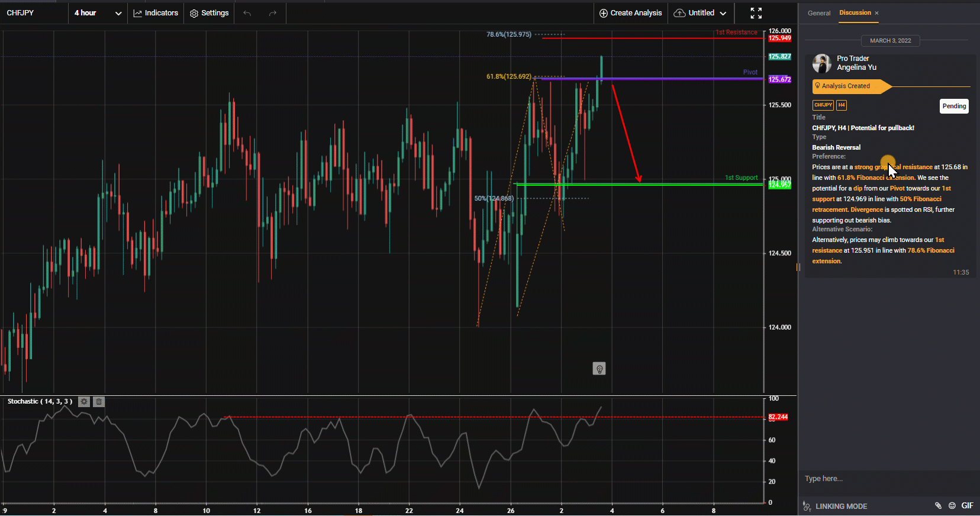Click the 'Pivot' line label

click(x=750, y=72)
